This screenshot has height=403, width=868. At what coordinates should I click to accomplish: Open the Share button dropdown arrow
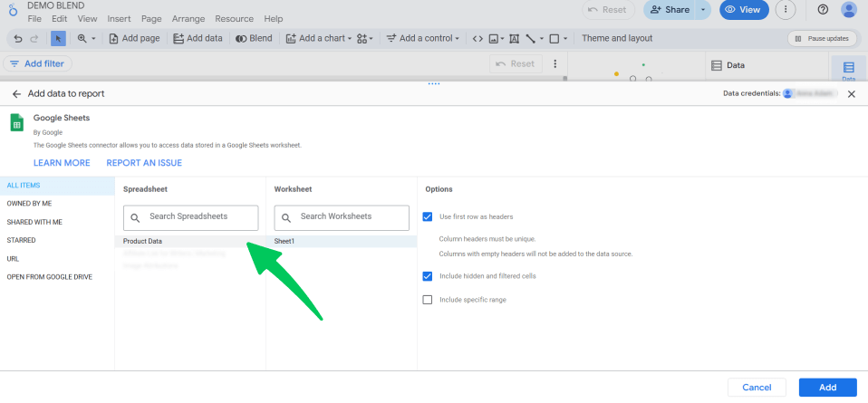(702, 9)
